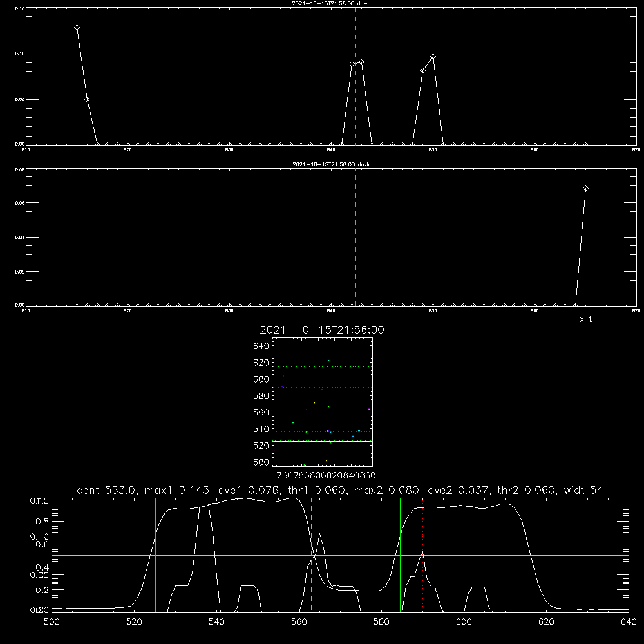Image resolution: width=644 pixels, height=644 pixels.
Task: Click the large '2021-10-15T21:56:00' title above the middle image
Action: tap(322, 330)
